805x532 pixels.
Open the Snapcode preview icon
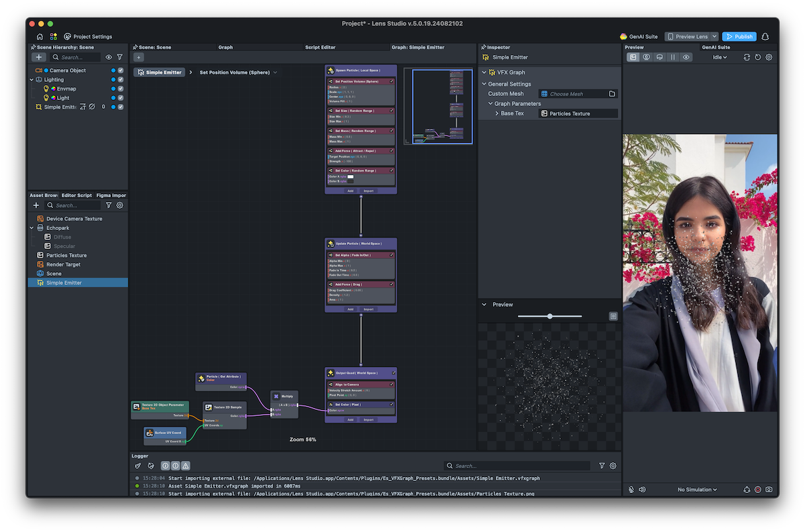(660, 57)
